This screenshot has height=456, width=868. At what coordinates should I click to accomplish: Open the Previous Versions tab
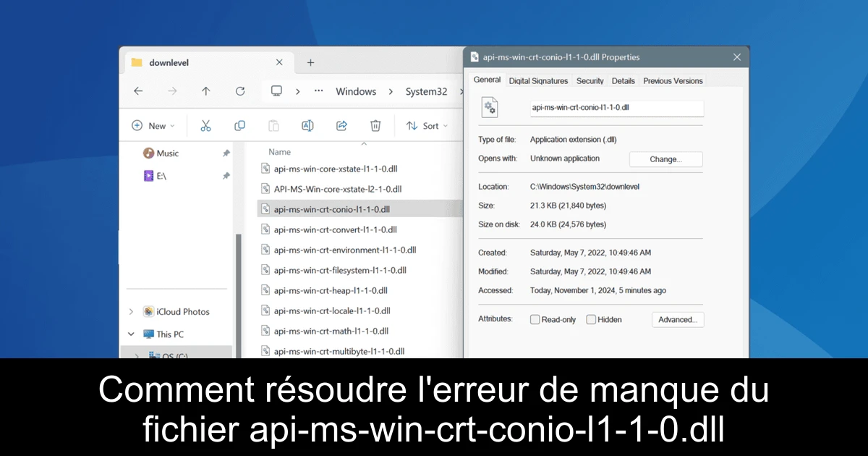(673, 80)
